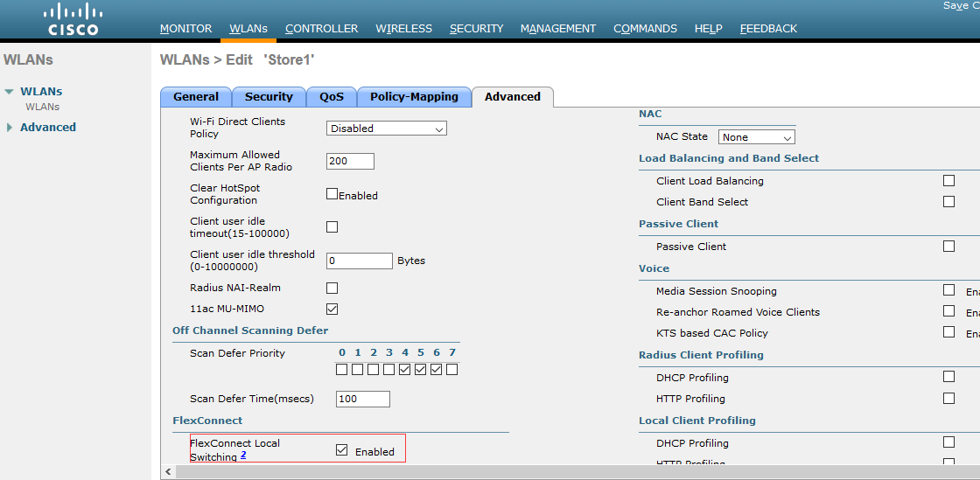Click the WLANs sidebar heading
Screen dimensions: 980x480
click(x=28, y=60)
